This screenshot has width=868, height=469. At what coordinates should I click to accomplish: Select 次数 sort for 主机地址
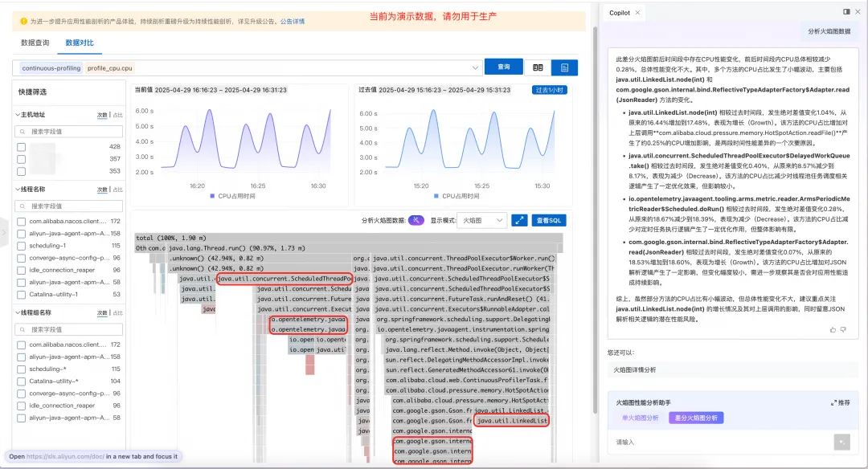(102, 115)
